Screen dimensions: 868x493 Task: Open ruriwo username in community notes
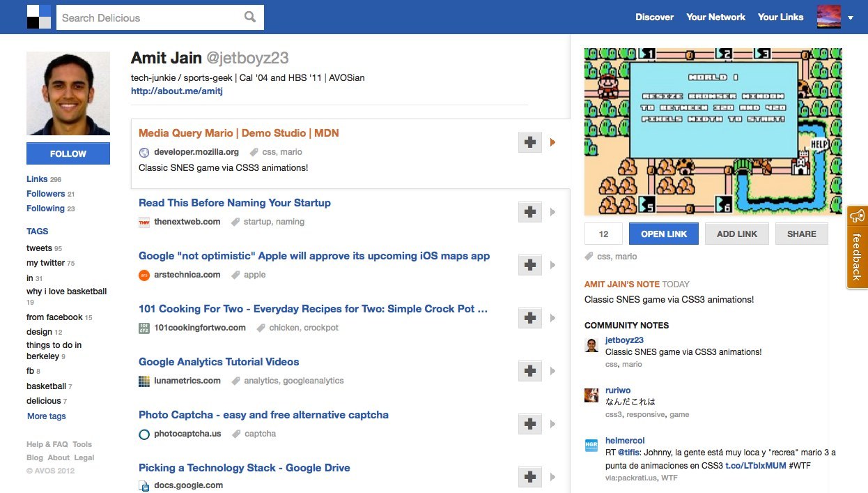(618, 390)
